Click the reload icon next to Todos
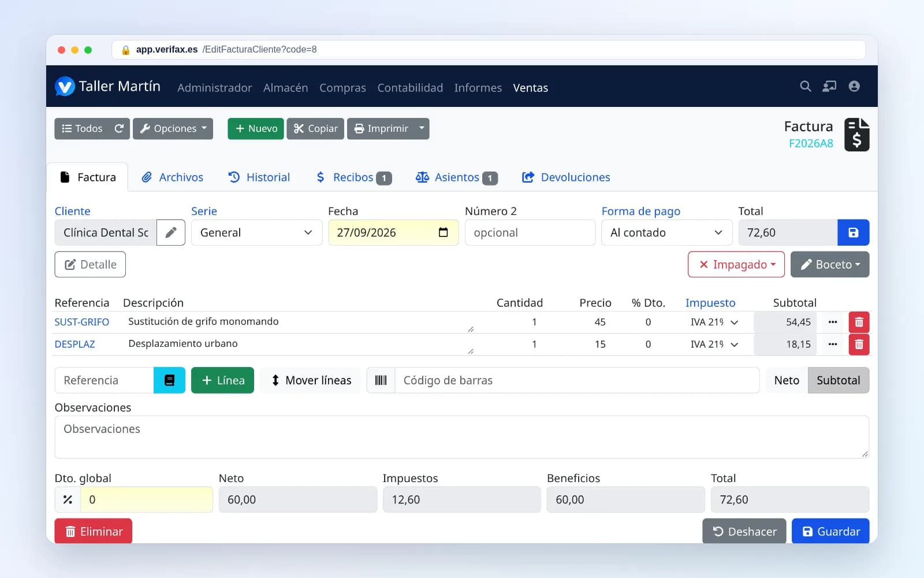 coord(119,128)
